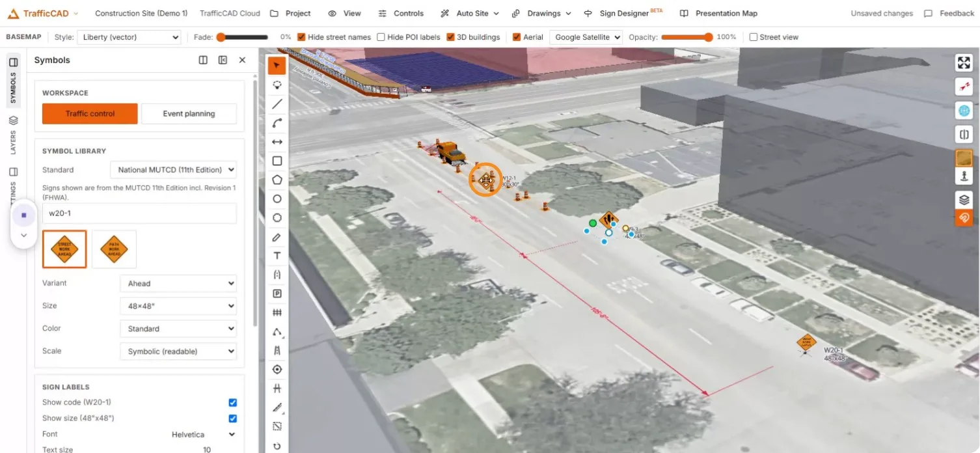The image size is (980, 453).
Task: Click the split panel layout icon in Symbols header
Action: pos(203,60)
